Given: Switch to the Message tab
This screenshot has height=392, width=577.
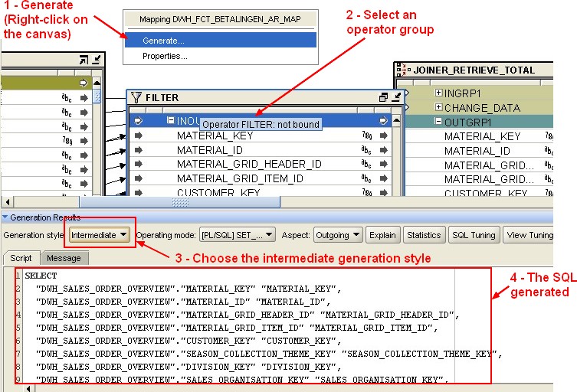Looking at the screenshot, I should tap(64, 259).
